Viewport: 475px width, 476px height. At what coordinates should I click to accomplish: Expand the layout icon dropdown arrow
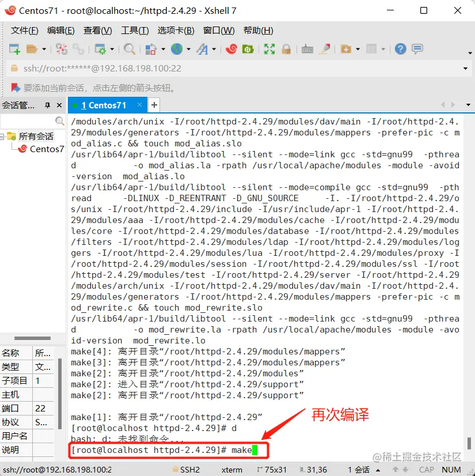point(383,49)
